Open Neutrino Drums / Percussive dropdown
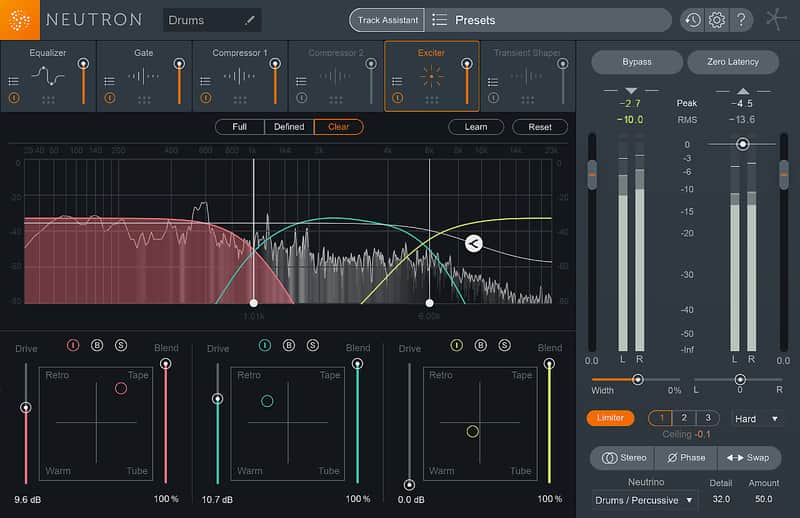 [x=644, y=500]
